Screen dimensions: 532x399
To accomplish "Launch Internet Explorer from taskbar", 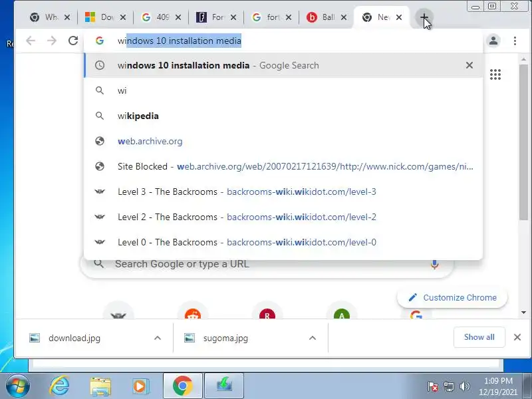I will tap(59, 386).
